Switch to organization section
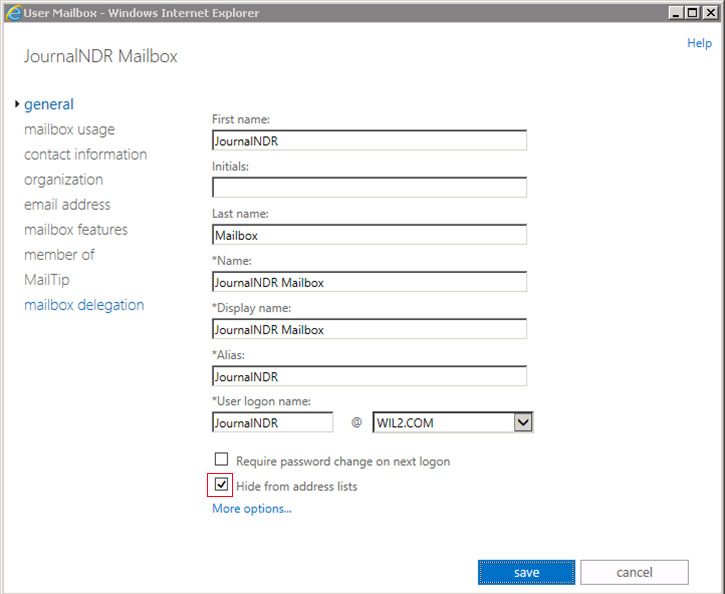 tap(63, 179)
